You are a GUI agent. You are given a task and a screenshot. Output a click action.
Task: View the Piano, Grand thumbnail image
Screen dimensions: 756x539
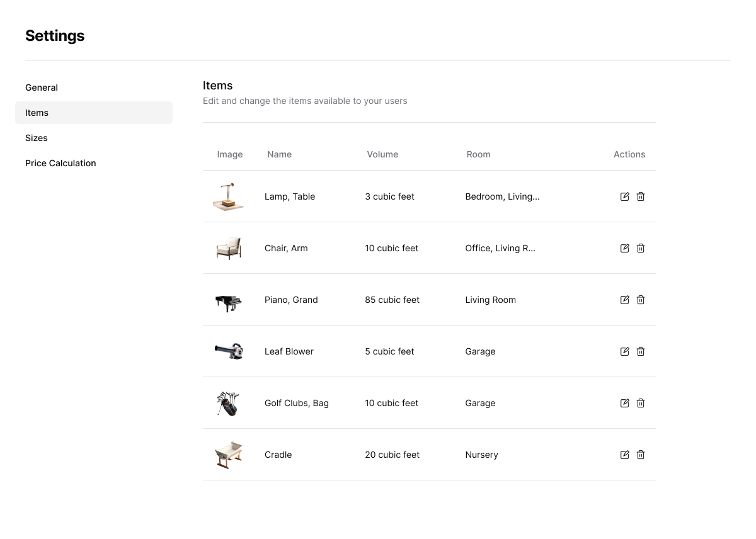[x=228, y=300]
